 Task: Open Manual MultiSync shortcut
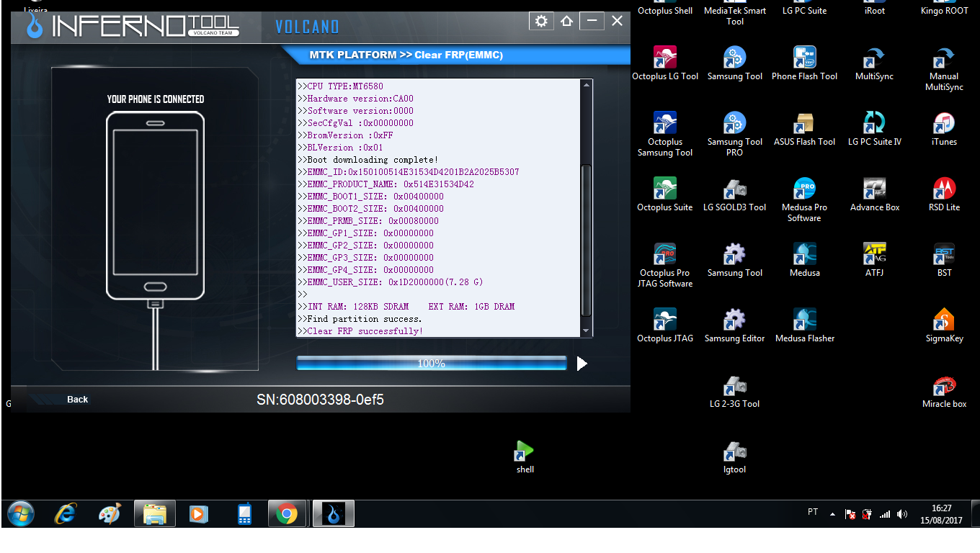(x=944, y=69)
